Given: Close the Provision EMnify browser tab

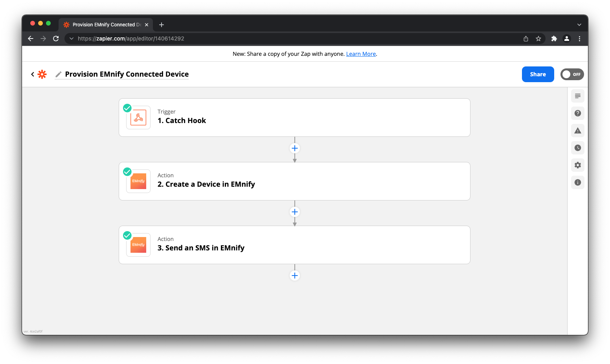Looking at the screenshot, I should tap(147, 25).
